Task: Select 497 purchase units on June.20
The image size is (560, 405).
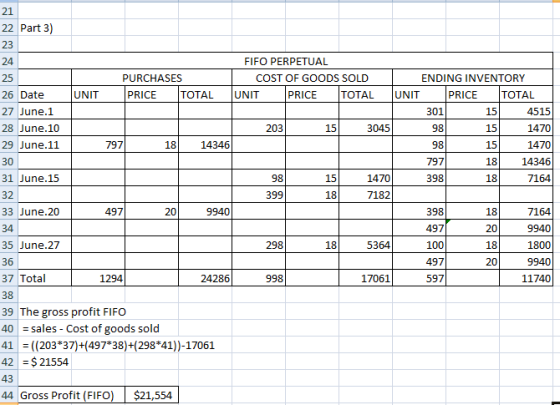Action: [x=98, y=211]
